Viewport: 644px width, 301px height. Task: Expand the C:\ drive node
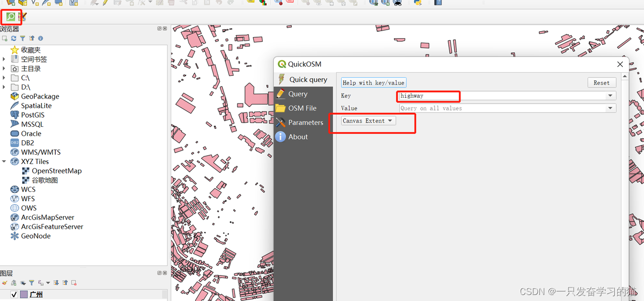point(4,78)
